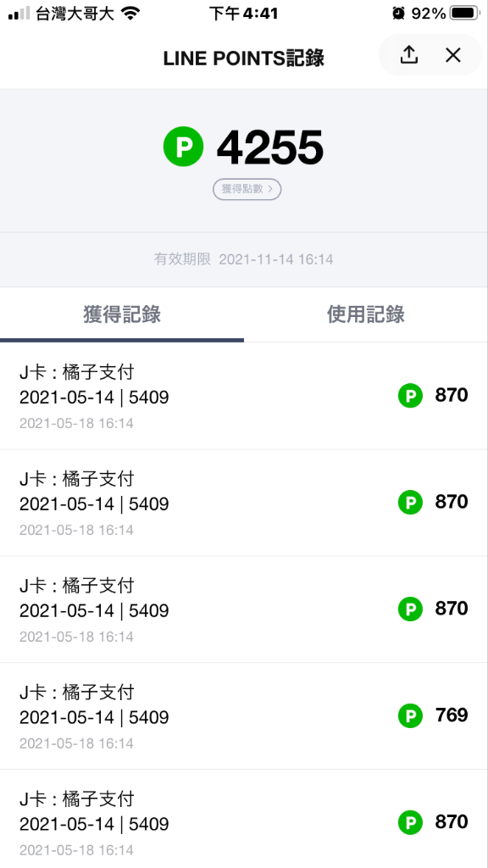Tap the green P icon in second record
The height and width of the screenshot is (868, 488).
[410, 503]
